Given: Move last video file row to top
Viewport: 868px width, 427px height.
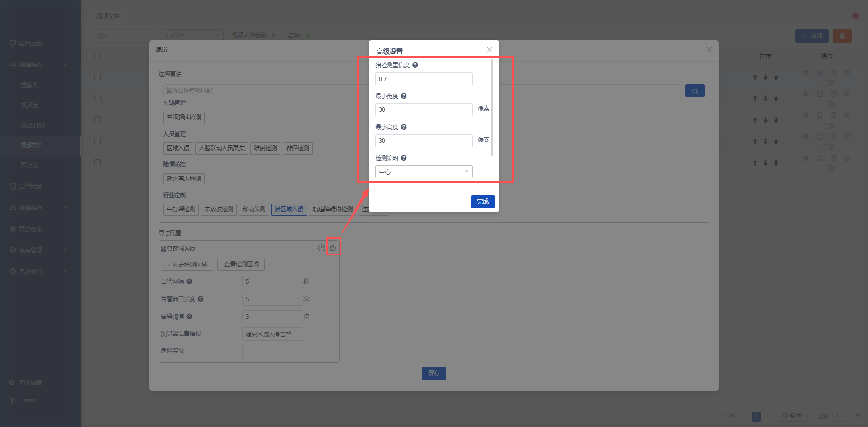Looking at the screenshot, I should (776, 163).
